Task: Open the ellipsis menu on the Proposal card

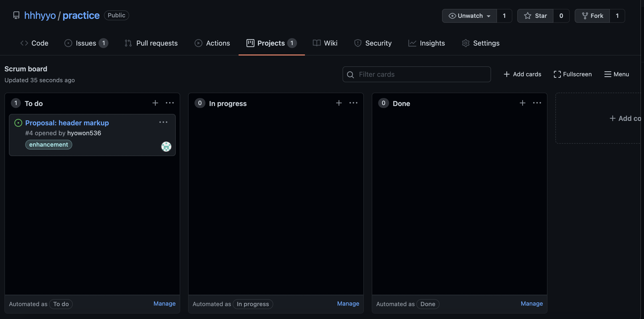Action: (163, 122)
